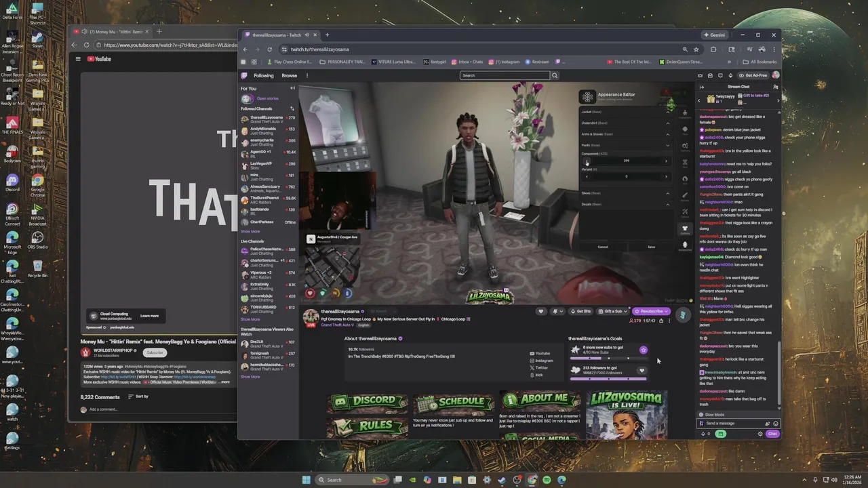Click Subscribe on YouTube video
The height and width of the screenshot is (488, 868).
click(x=155, y=352)
